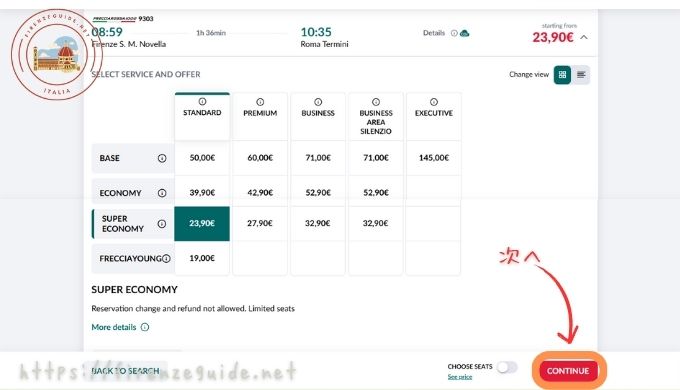Click the red CONTINUE button

click(568, 371)
